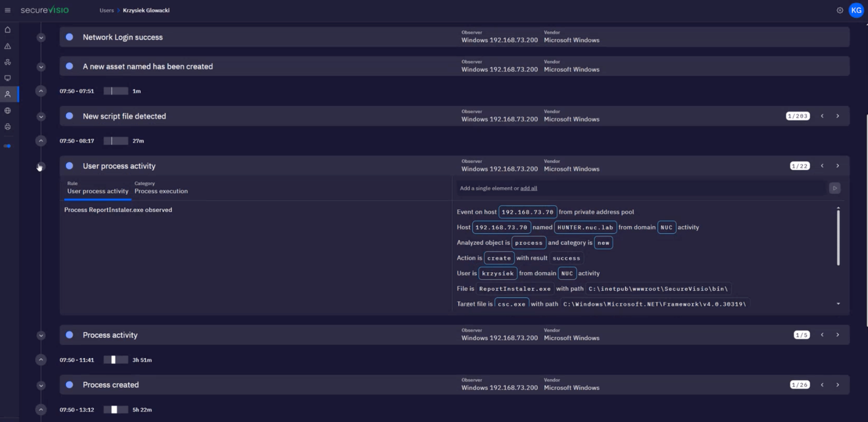
Task: Go to the Home dashboard icon
Action: pos(7,30)
